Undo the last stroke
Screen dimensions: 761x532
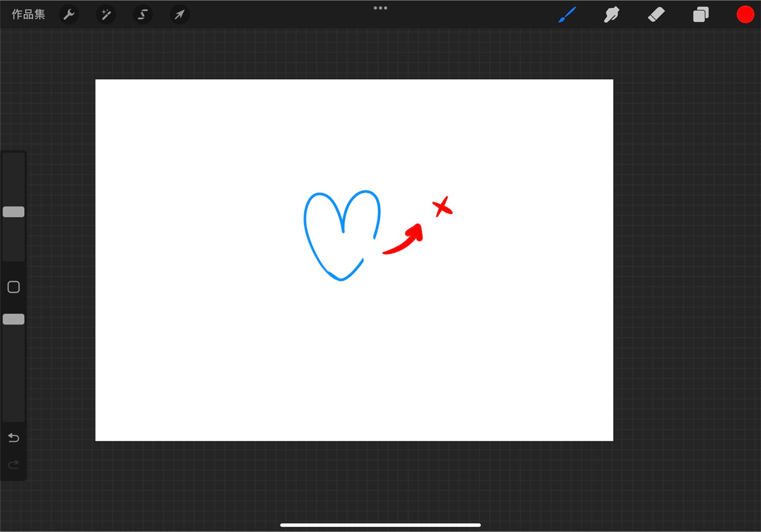pos(14,438)
